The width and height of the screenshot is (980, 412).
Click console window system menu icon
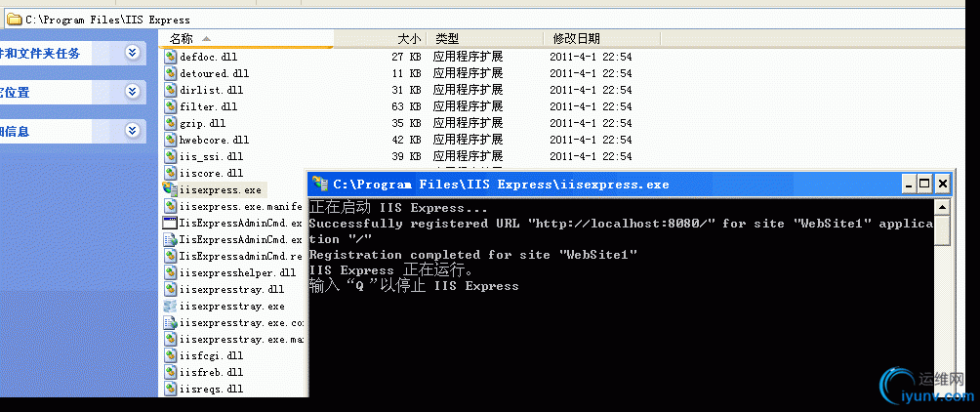click(x=320, y=184)
